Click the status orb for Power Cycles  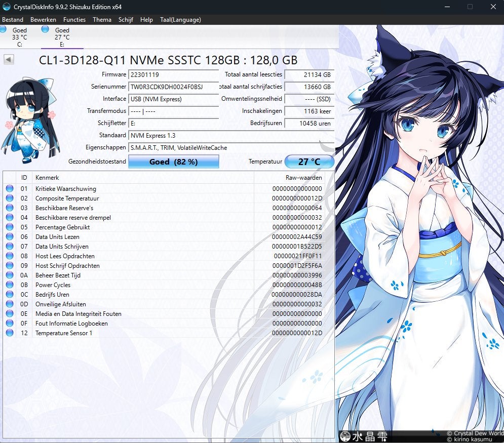point(10,285)
